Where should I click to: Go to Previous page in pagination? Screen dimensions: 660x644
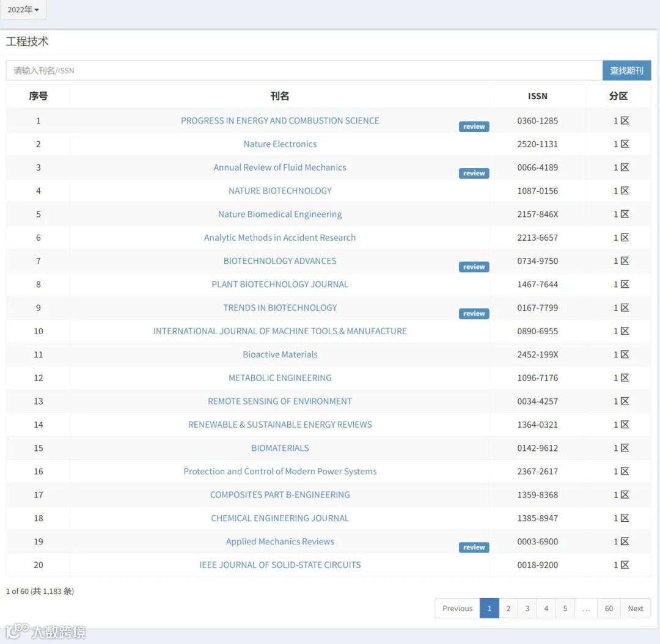(457, 608)
